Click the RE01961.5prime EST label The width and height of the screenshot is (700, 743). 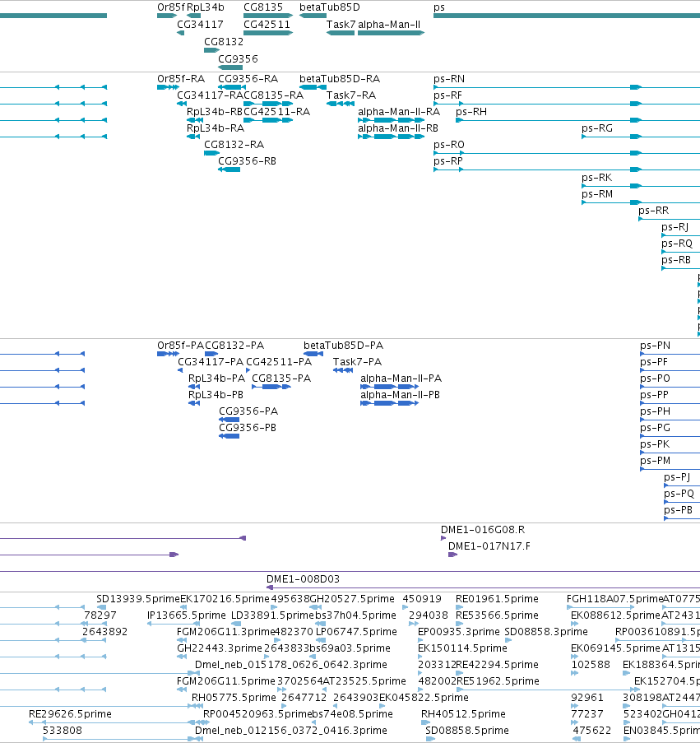coord(497,599)
